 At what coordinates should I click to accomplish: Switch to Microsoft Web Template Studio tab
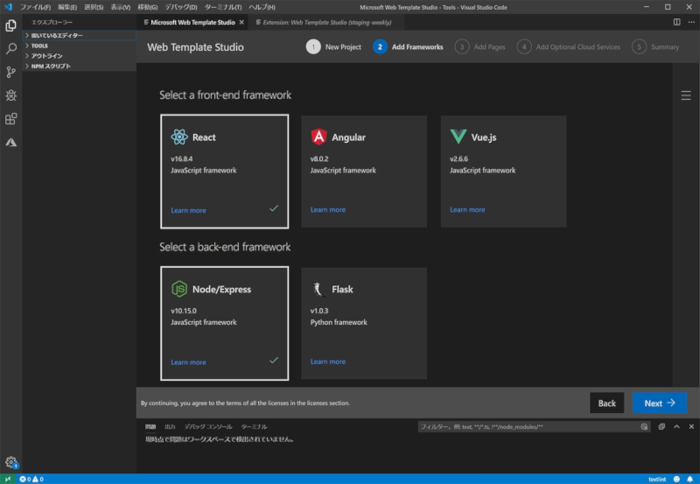(x=193, y=22)
